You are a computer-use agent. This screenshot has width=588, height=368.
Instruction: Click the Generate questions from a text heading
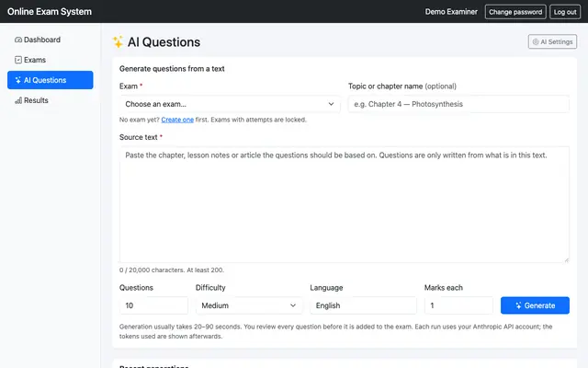[172, 69]
